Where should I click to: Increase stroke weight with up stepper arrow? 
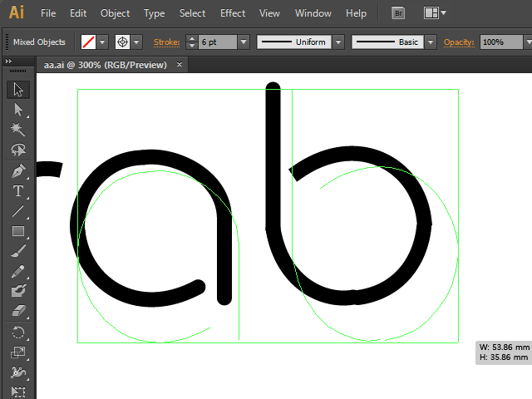[192, 39]
